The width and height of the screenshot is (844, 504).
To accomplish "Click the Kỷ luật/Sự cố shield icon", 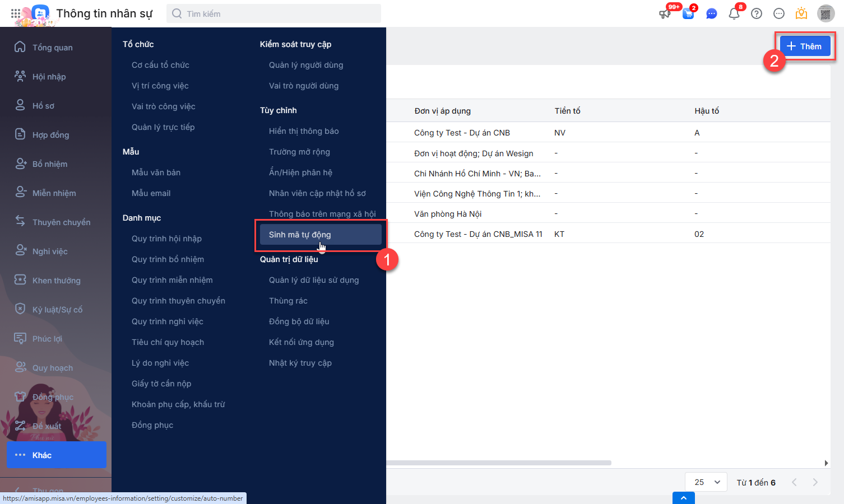I will [20, 309].
